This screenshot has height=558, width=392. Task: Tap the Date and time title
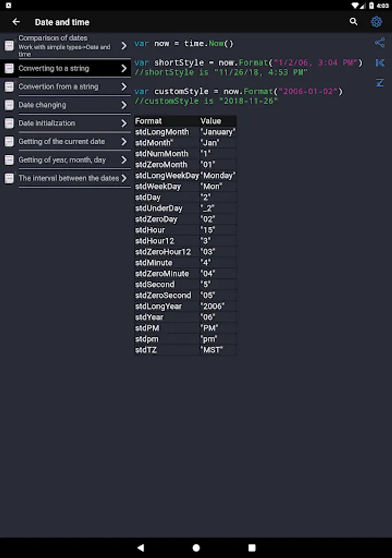click(62, 22)
